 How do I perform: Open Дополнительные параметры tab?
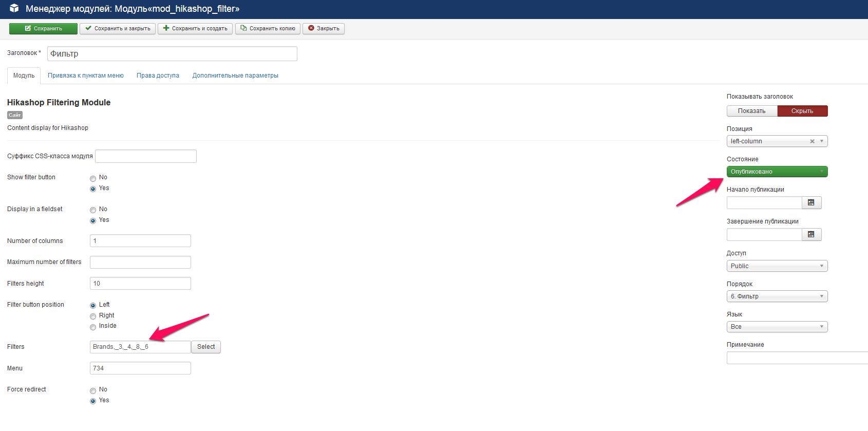(x=235, y=76)
